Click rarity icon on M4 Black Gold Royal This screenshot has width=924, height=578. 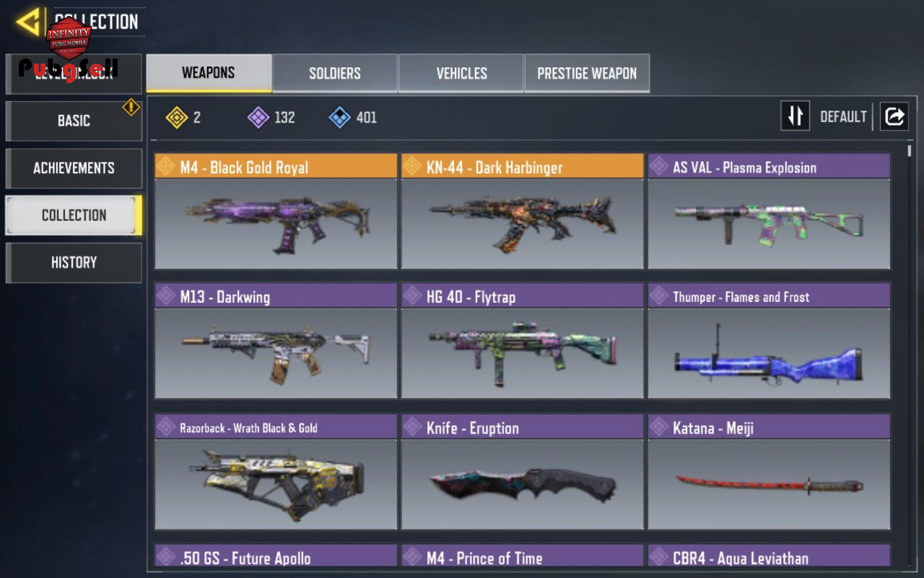tap(167, 167)
